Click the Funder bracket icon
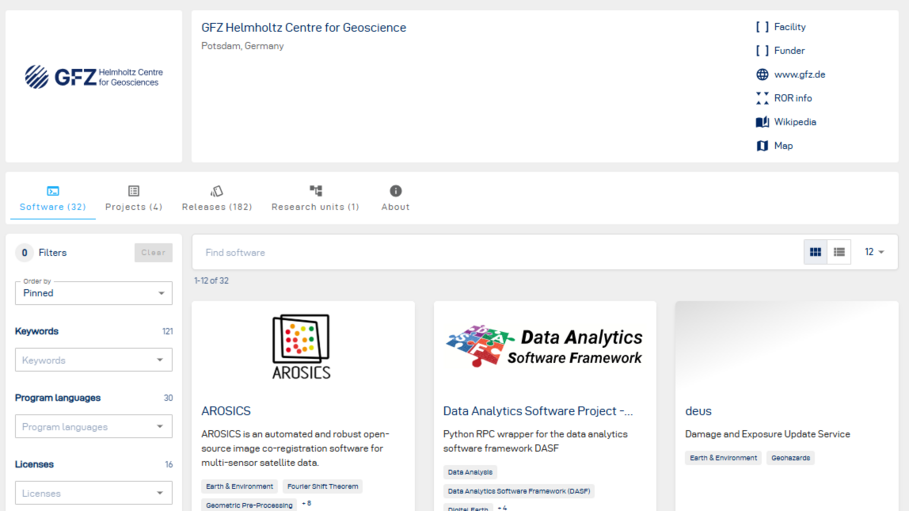Screen dimensions: 909x511 pyautogui.click(x=762, y=50)
